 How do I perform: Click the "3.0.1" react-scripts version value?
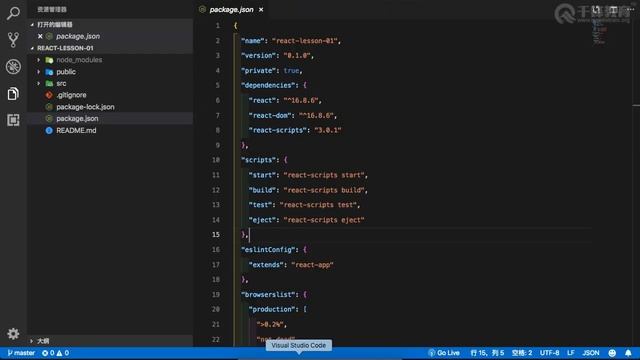[328, 130]
